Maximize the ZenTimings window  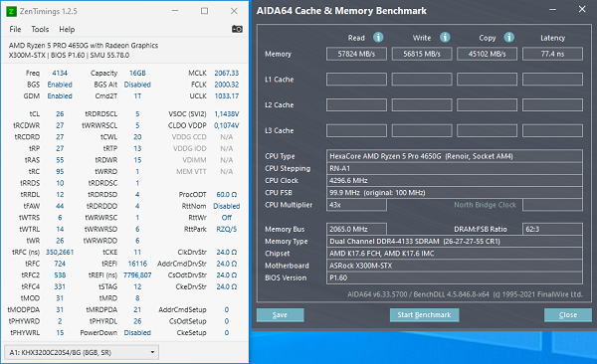click(x=204, y=11)
